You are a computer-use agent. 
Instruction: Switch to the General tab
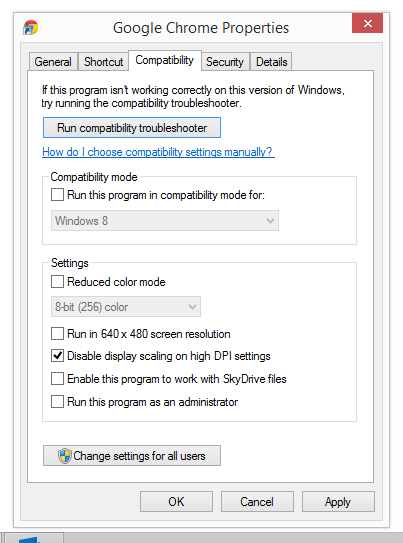[53, 62]
